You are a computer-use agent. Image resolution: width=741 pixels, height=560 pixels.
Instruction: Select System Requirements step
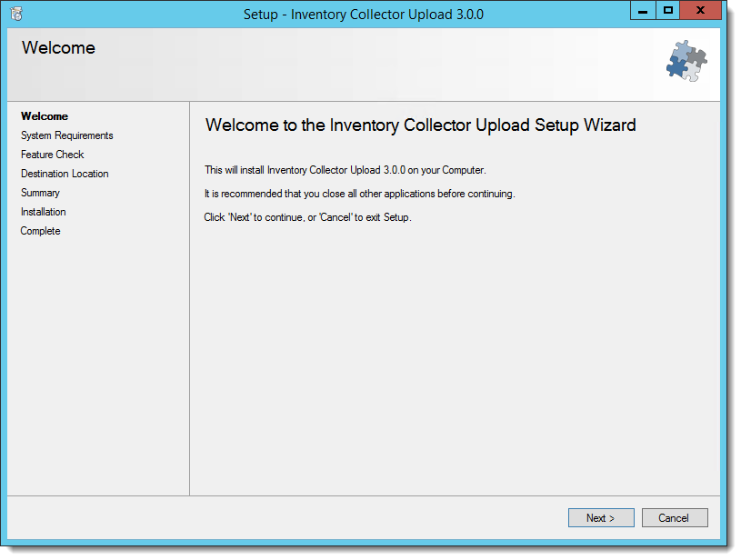(x=67, y=135)
